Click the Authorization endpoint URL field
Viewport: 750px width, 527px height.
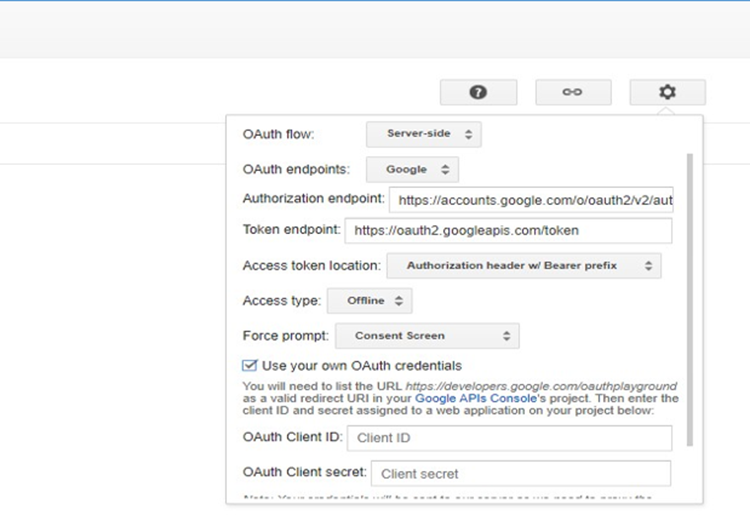click(531, 200)
